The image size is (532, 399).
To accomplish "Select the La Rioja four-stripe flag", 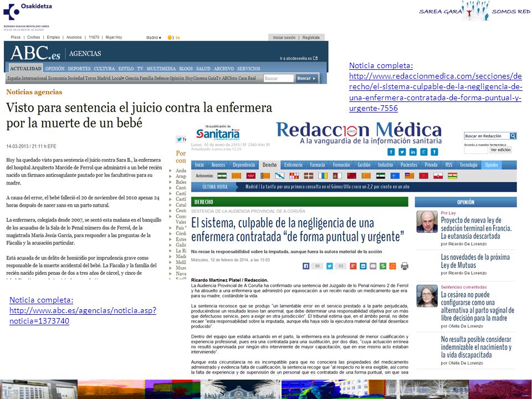I will [x=453, y=176].
